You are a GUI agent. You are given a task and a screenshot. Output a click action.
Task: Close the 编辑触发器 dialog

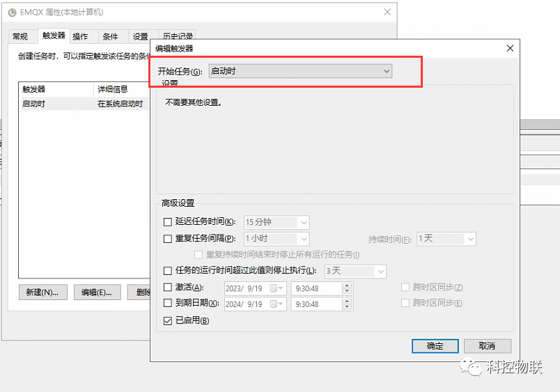pos(510,48)
